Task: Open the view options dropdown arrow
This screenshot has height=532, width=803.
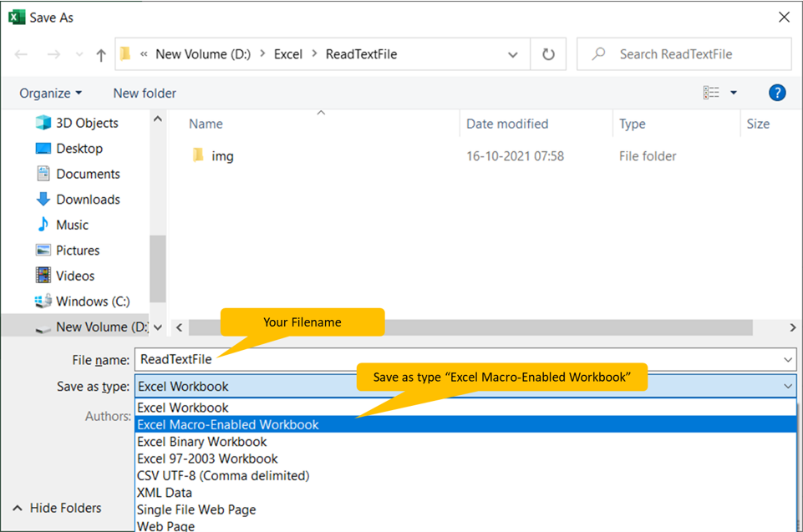Action: tap(734, 93)
